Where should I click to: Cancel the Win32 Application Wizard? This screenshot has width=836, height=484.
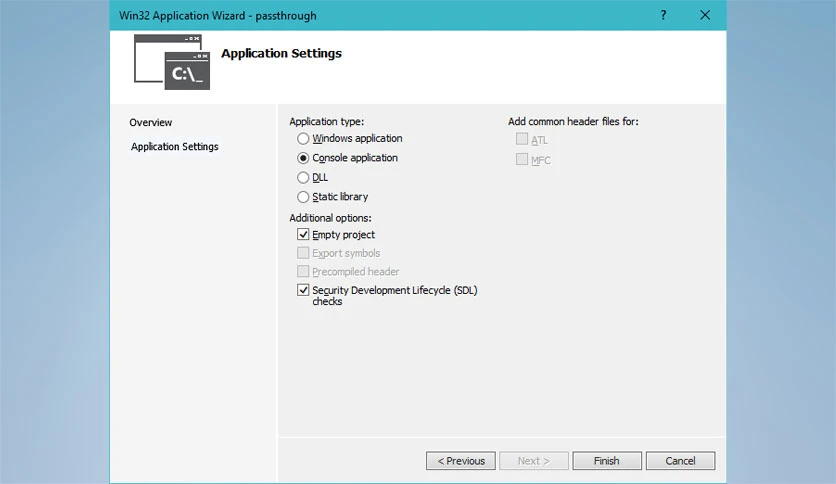pyautogui.click(x=680, y=461)
